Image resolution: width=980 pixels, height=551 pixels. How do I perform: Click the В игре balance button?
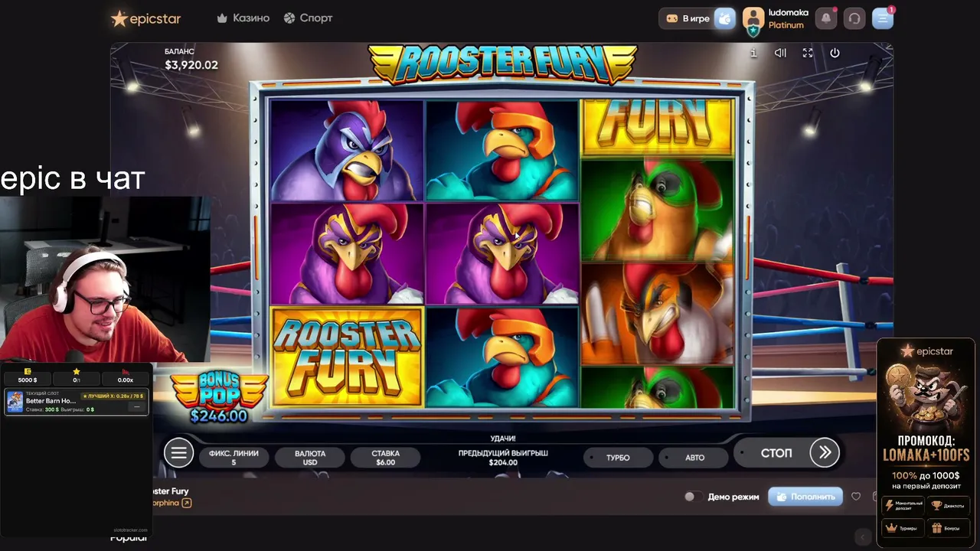688,18
